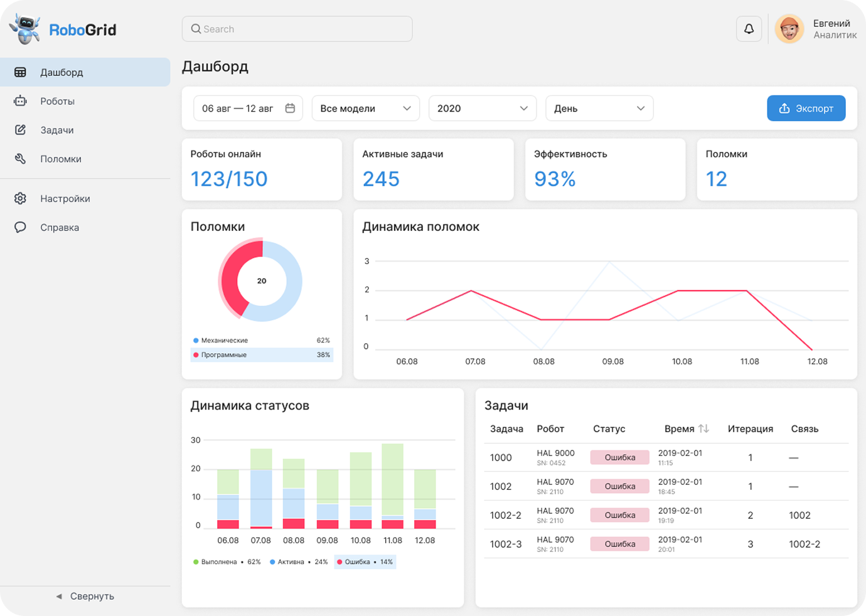
Task: Select task row 1000
Action: pos(666,457)
